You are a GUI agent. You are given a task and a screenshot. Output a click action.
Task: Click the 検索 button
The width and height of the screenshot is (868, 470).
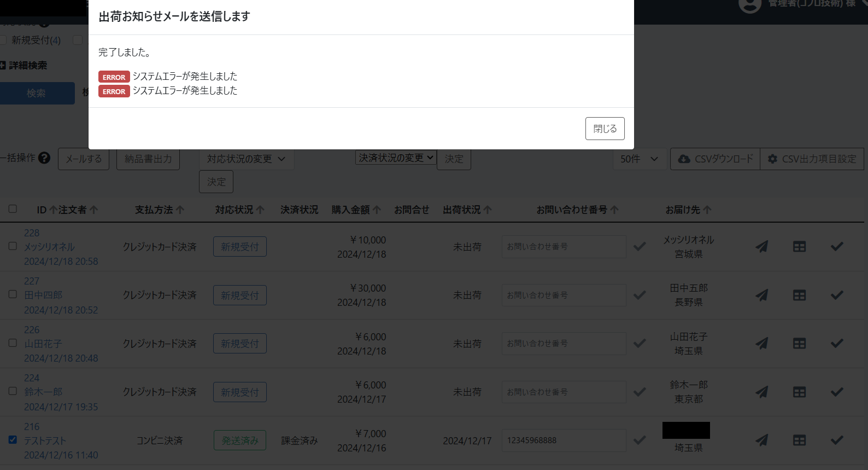point(36,94)
